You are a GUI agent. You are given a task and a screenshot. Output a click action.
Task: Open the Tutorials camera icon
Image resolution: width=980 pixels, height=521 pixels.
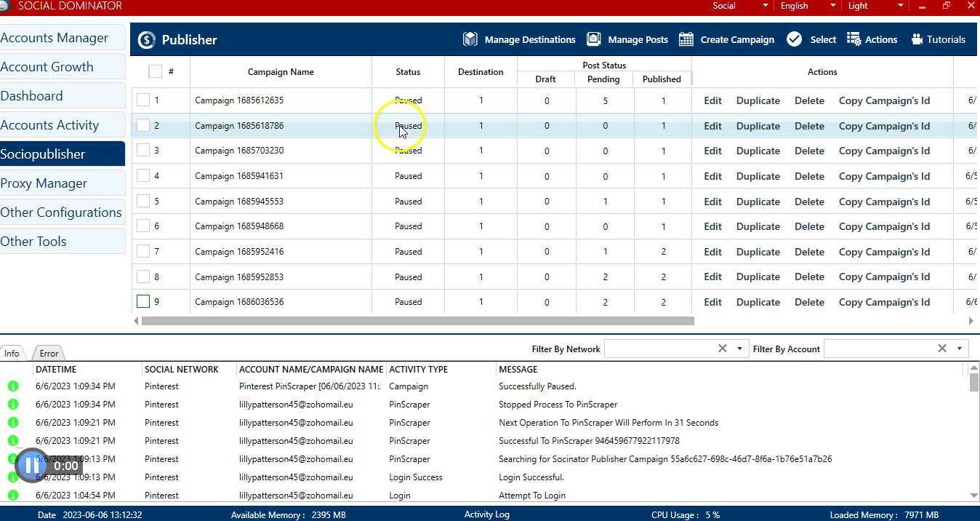click(917, 39)
